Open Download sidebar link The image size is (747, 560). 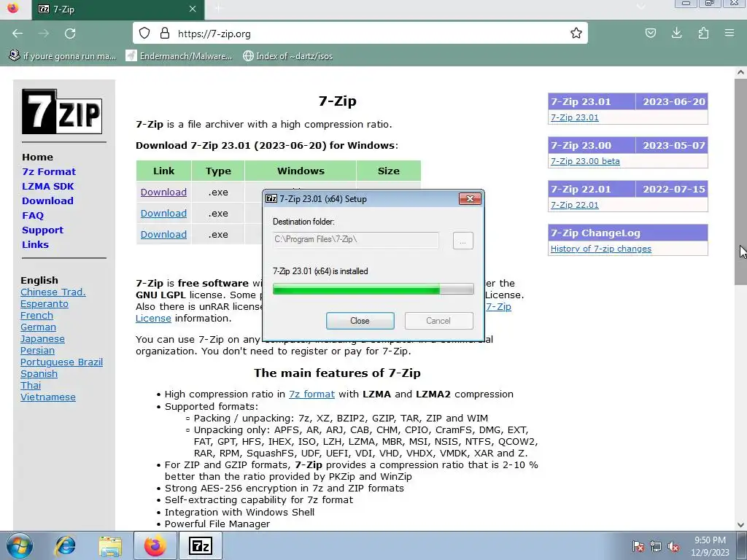(x=47, y=201)
